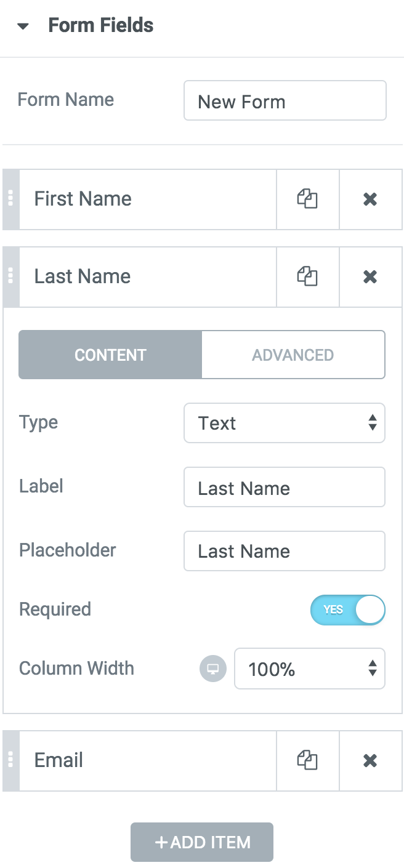Click the First Name drag handle
This screenshot has width=404, height=868.
pos(10,199)
